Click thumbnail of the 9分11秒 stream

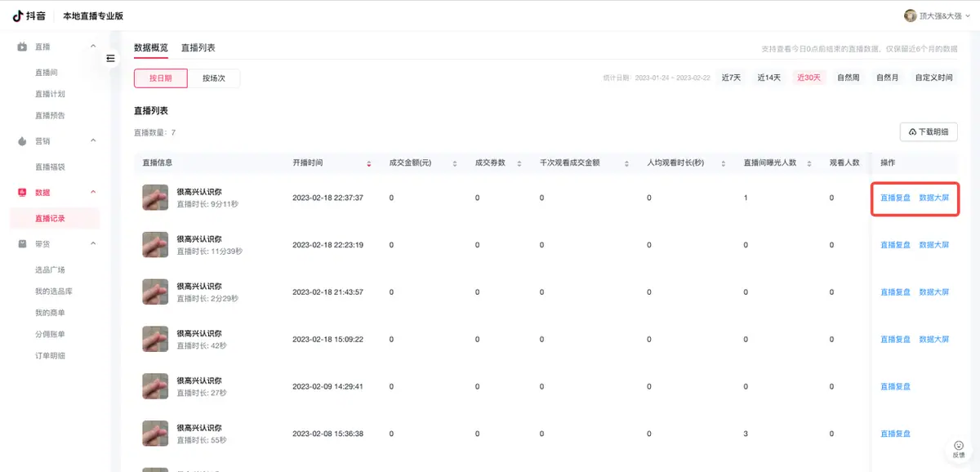[155, 198]
